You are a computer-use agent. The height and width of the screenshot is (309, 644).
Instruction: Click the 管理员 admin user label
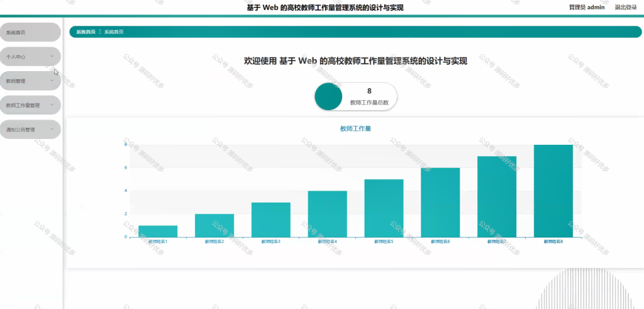coord(587,8)
